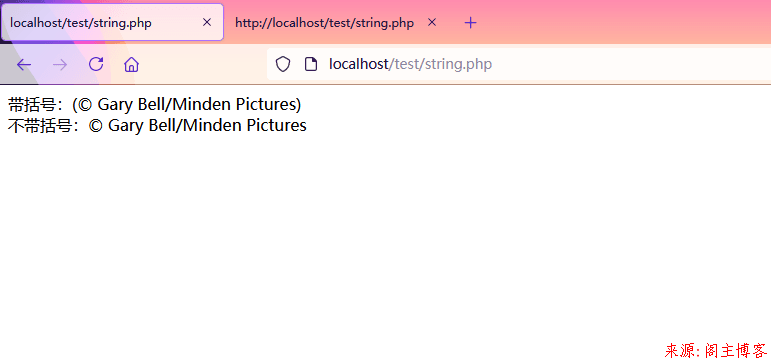Viewport: 771px width, 360px height.
Task: Click the localhost part of the URL
Action: tap(358, 64)
